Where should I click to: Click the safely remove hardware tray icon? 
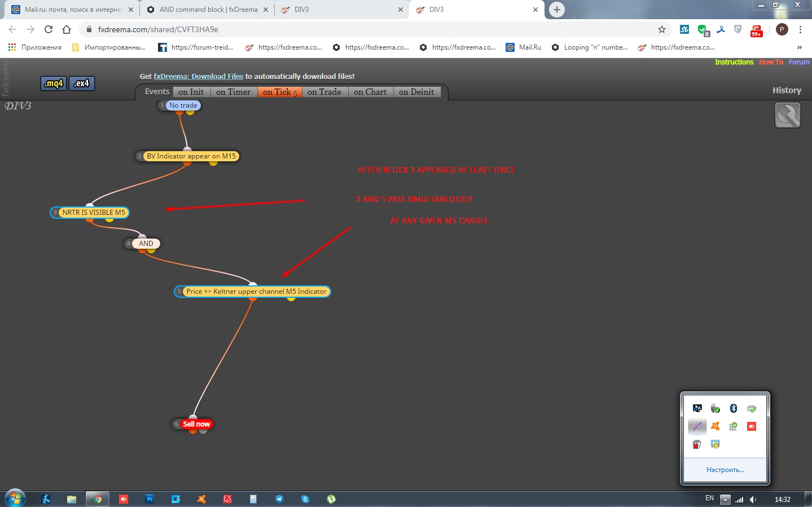tap(716, 408)
